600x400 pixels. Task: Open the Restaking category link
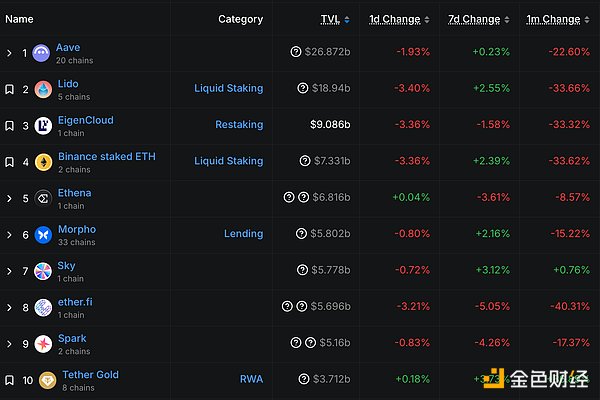tap(239, 125)
